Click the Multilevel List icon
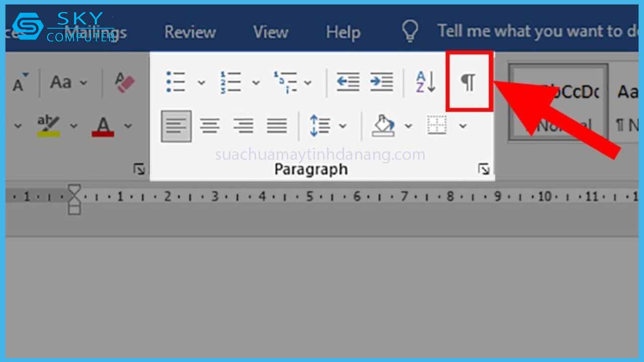644x362 pixels. click(x=285, y=81)
